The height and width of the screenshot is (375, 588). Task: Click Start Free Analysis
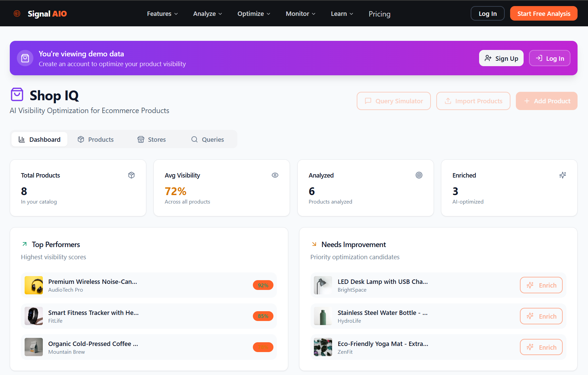[543, 13]
